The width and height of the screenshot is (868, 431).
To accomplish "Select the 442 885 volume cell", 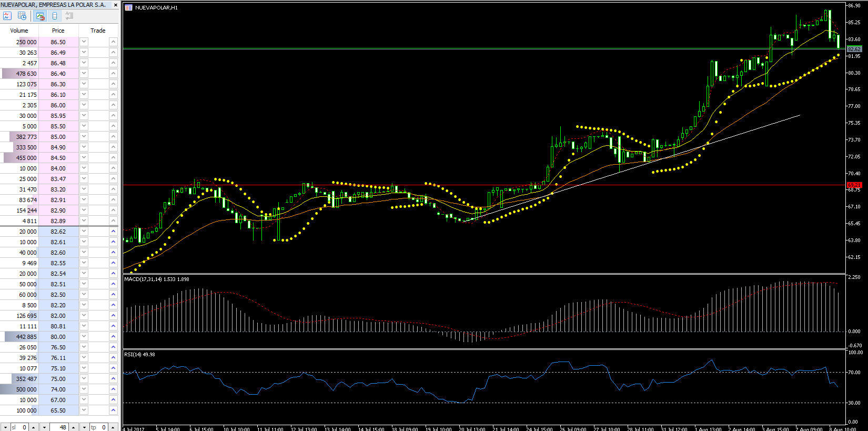I will (19, 336).
